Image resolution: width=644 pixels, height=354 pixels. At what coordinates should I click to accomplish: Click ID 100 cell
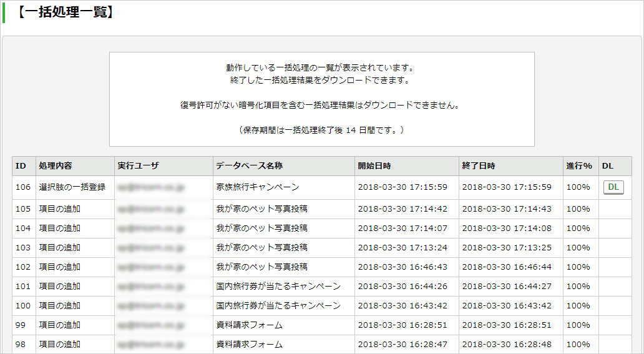23,305
